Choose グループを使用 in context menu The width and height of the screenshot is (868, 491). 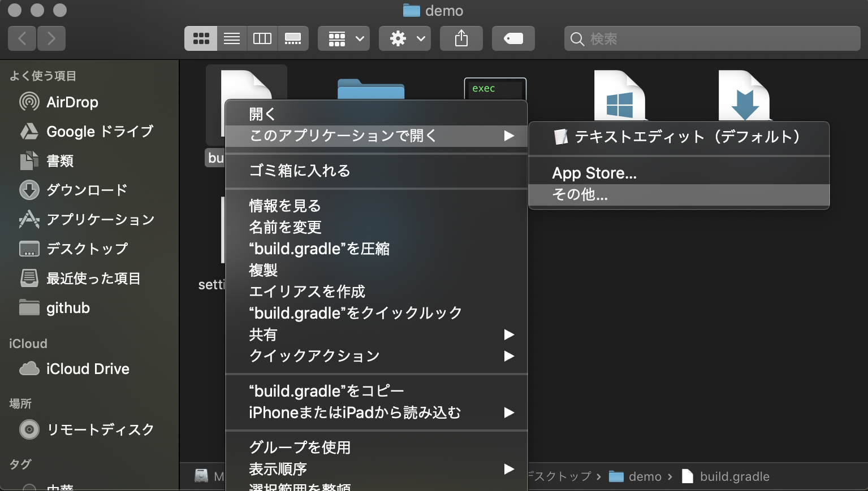click(x=376, y=447)
